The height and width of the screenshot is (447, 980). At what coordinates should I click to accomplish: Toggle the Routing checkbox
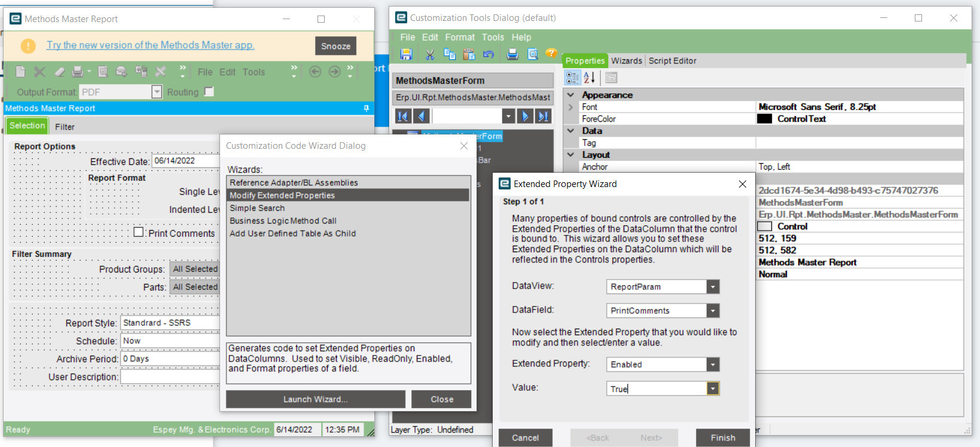(x=209, y=91)
